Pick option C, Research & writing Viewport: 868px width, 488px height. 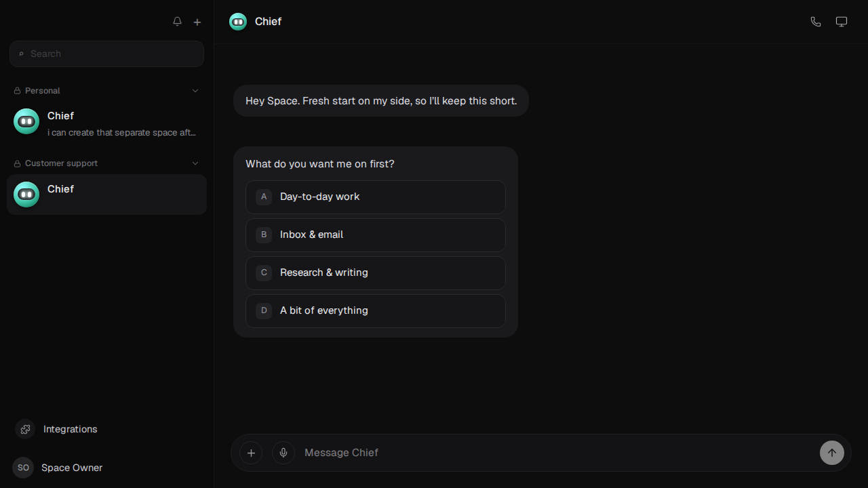[376, 272]
